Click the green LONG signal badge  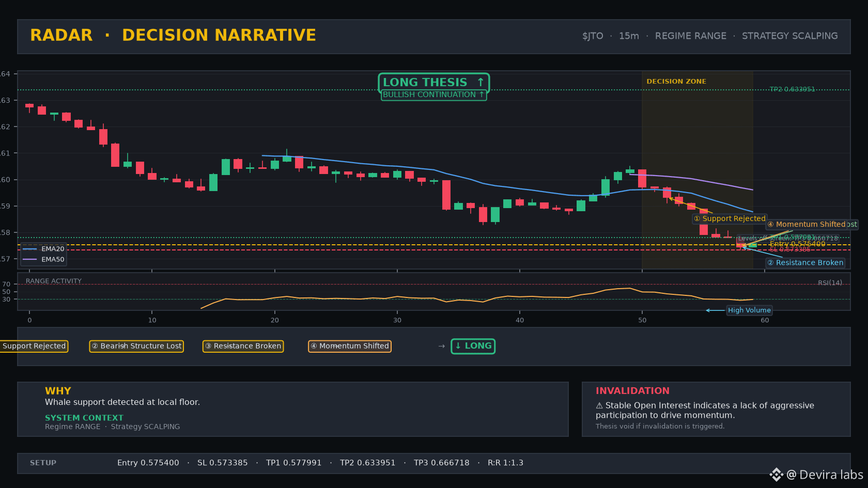point(473,346)
